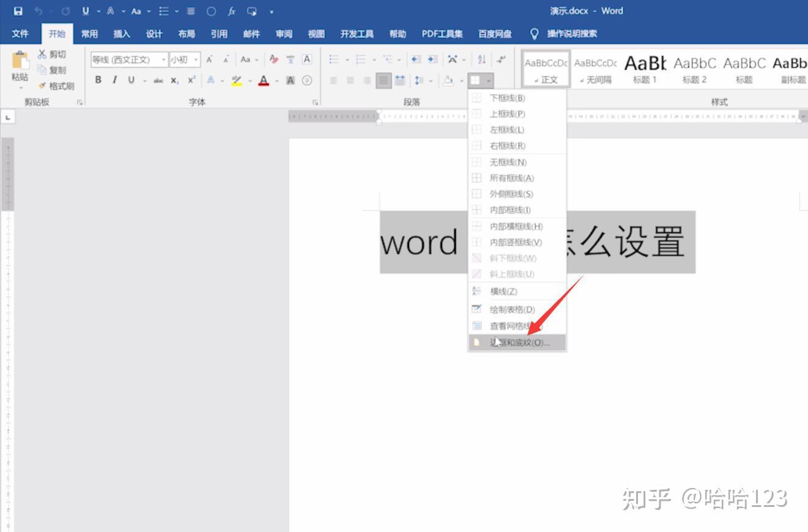This screenshot has height=532, width=808.
Task: Enable underline for the selected text
Action: pyautogui.click(x=132, y=80)
